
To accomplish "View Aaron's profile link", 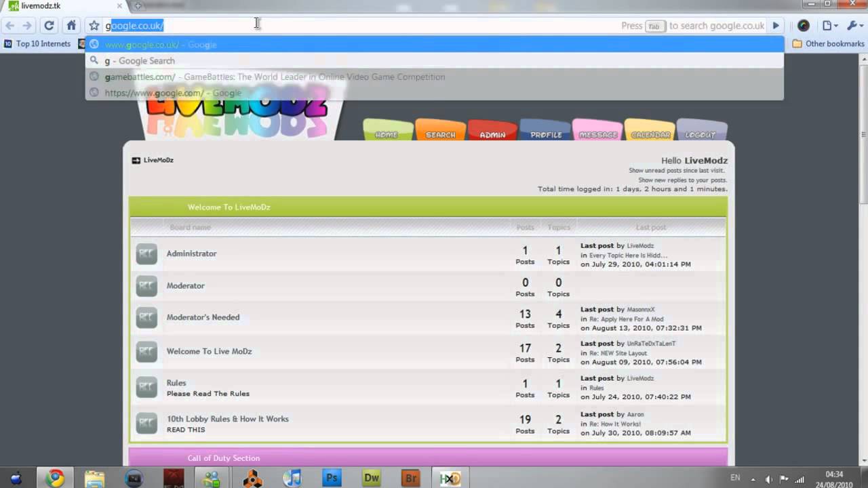I will [635, 415].
